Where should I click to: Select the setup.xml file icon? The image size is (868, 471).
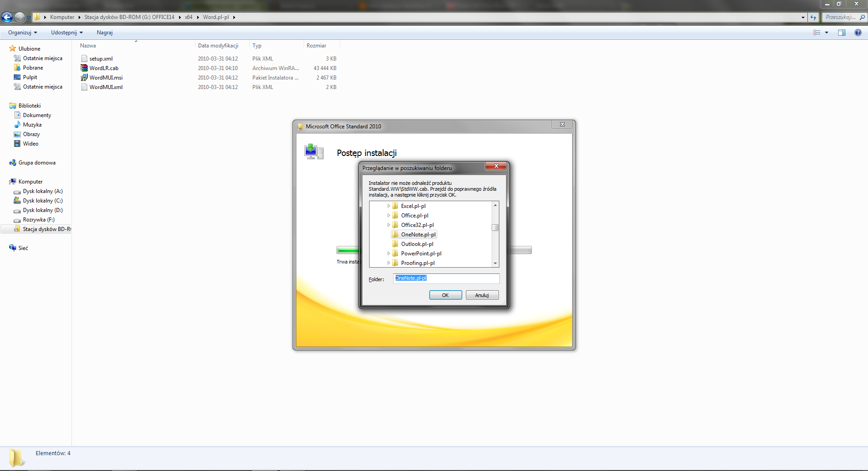pyautogui.click(x=84, y=58)
